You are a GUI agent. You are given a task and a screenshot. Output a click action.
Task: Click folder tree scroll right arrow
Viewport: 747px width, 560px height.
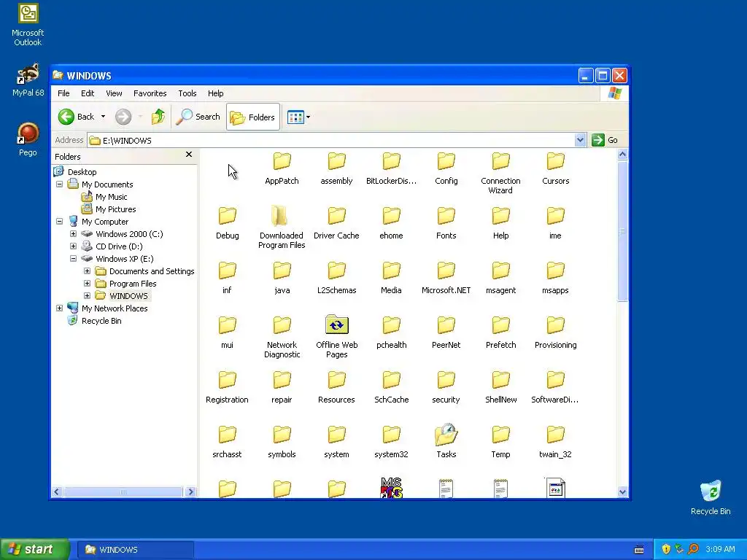click(190, 492)
